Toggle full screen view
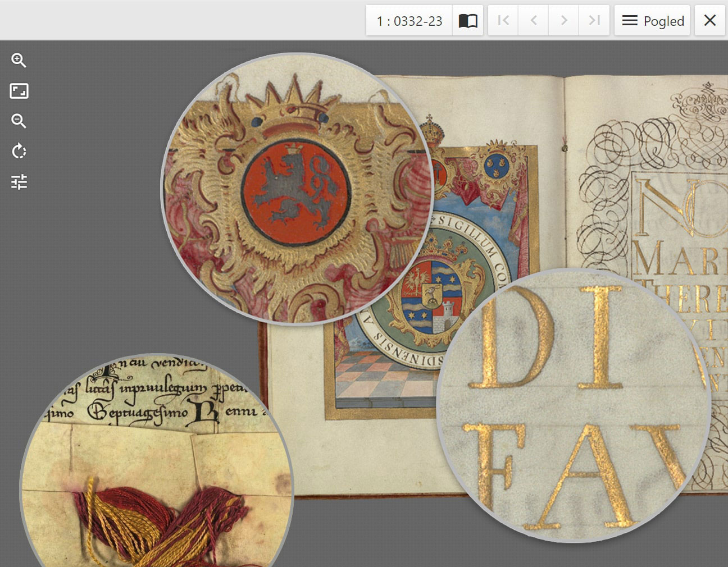This screenshot has height=567, width=728. [19, 91]
